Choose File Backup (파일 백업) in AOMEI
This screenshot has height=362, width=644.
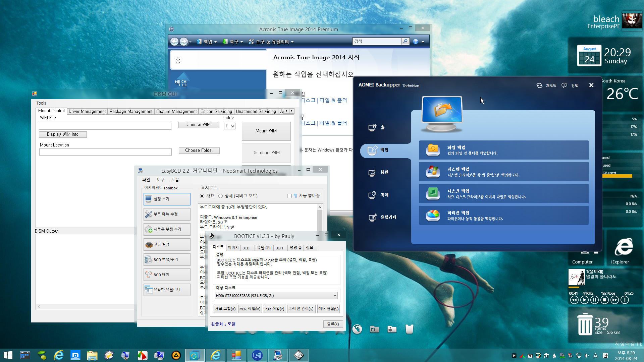point(503,150)
